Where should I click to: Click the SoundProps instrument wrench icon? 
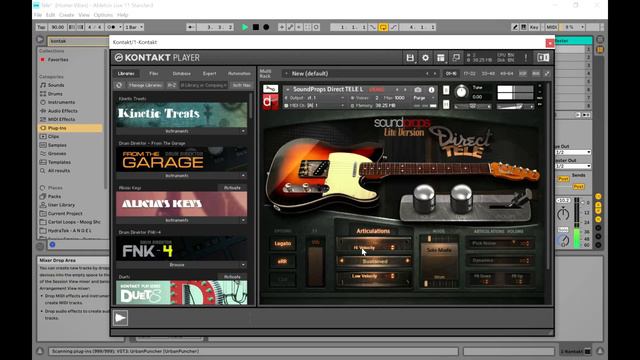pos(270,89)
